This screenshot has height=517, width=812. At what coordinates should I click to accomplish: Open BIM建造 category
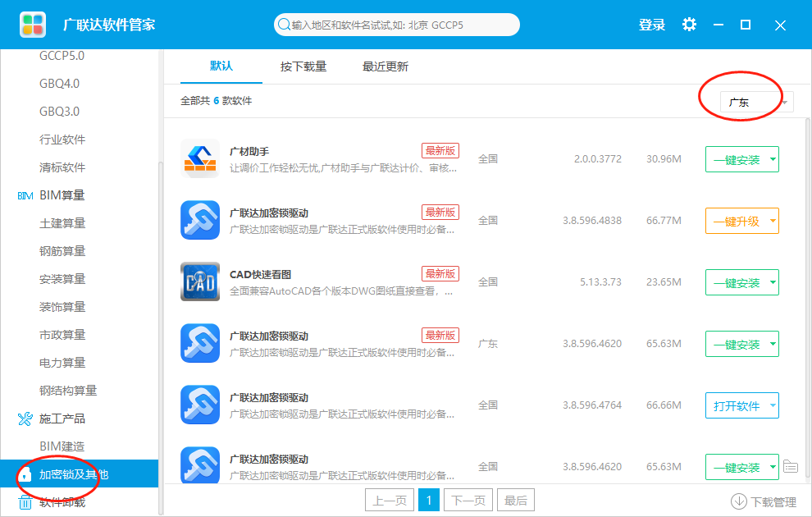62,446
